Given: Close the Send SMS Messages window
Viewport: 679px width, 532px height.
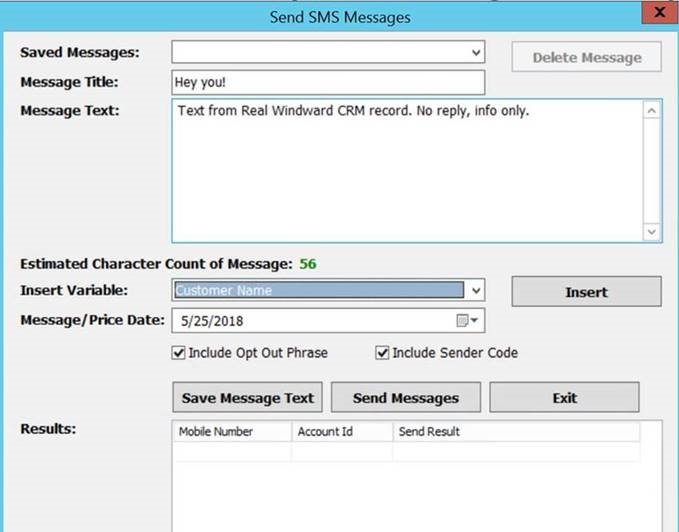Looking at the screenshot, I should pyautogui.click(x=660, y=13).
